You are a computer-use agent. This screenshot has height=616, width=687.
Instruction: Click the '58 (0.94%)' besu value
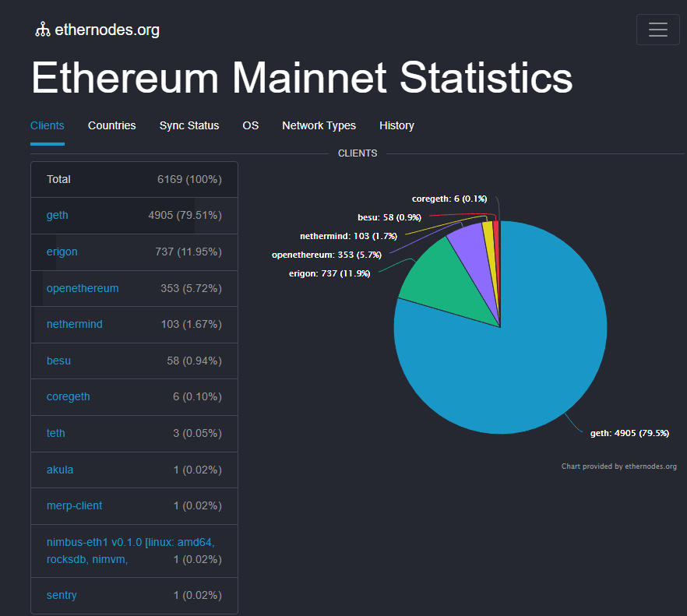point(194,361)
